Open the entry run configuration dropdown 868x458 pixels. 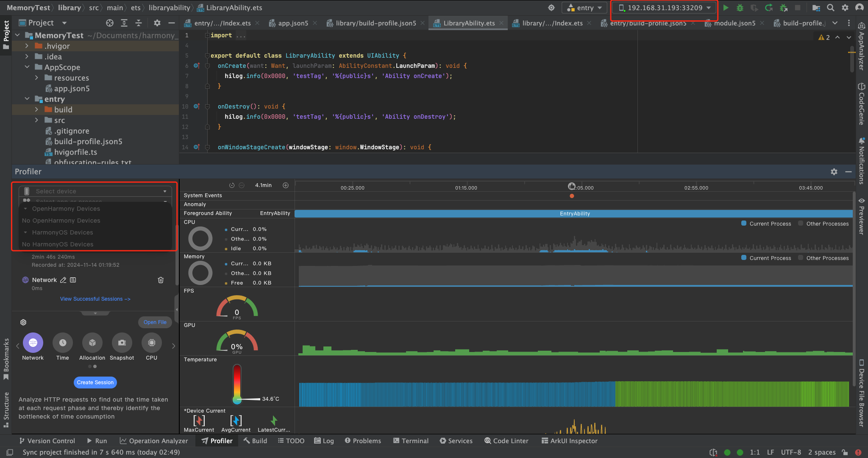coord(584,8)
